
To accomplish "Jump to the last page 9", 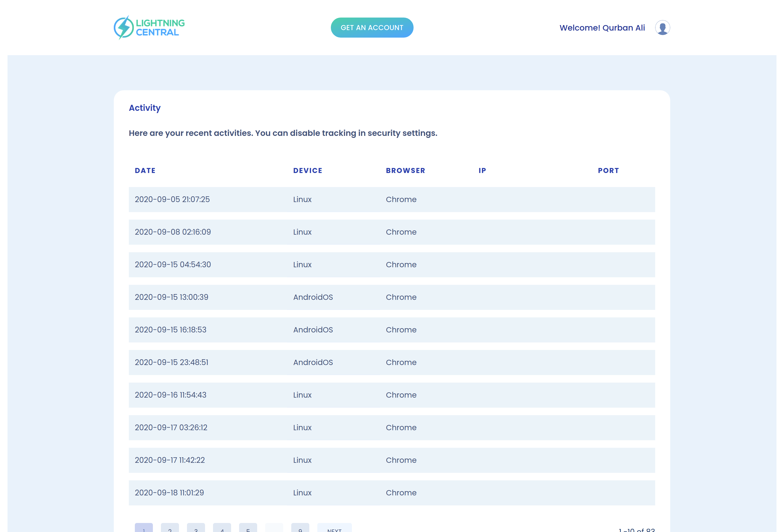I will coord(300,528).
